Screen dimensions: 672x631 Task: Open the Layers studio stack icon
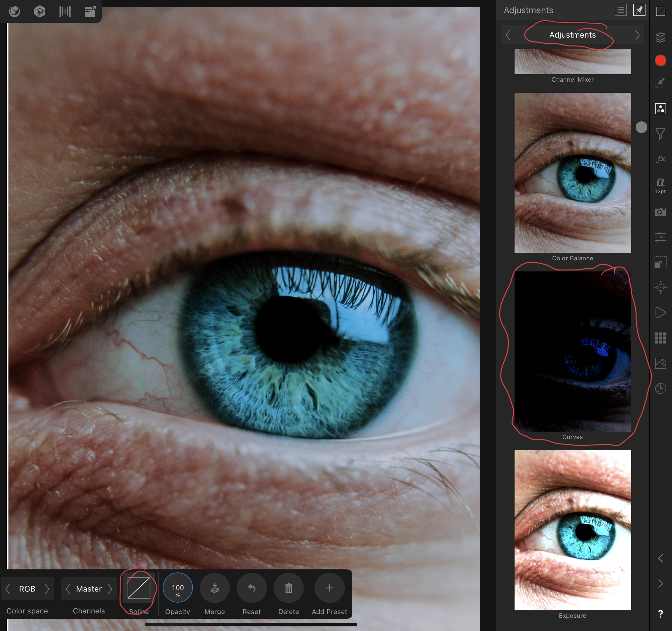(660, 37)
